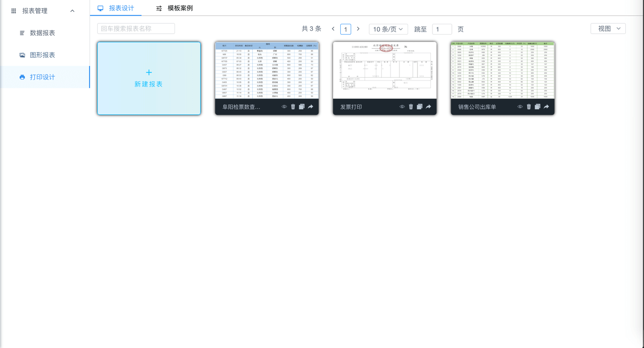Copy the 发票打印 report using duplicate icon
Viewport: 644px width, 348px height.
[420, 107]
